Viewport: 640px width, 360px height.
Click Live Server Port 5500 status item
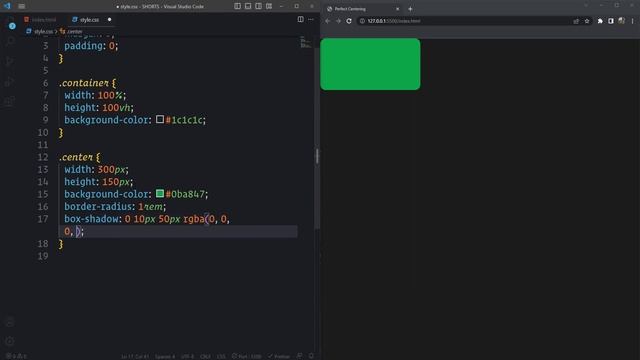coord(247,356)
